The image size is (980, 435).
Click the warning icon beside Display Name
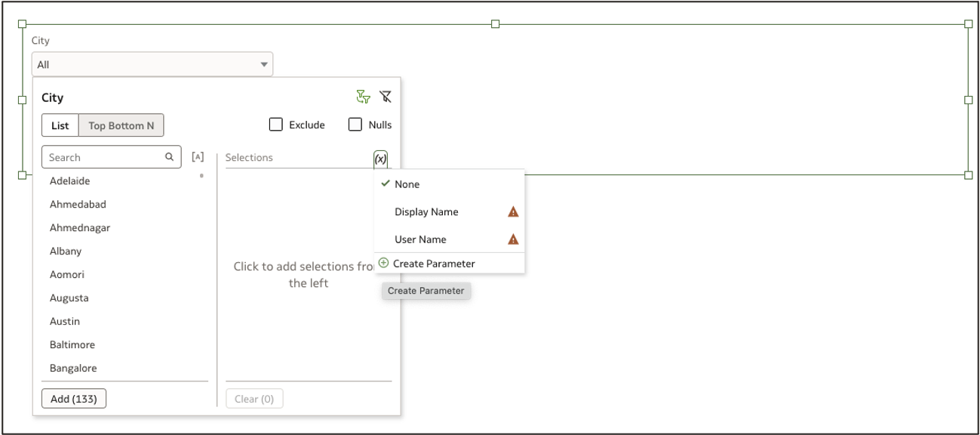512,212
